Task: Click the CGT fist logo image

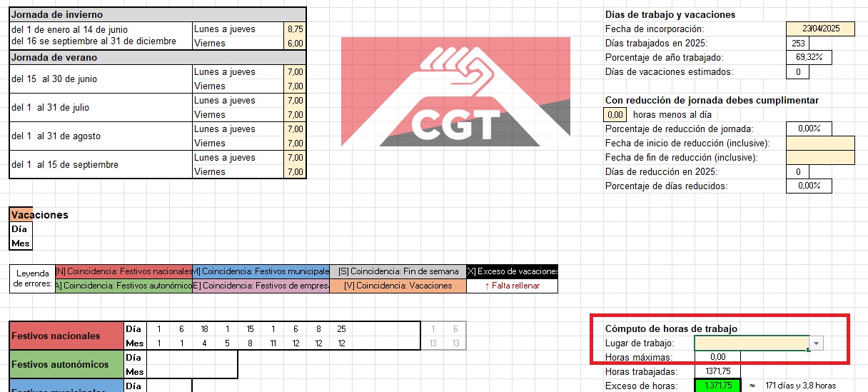Action: [x=455, y=91]
